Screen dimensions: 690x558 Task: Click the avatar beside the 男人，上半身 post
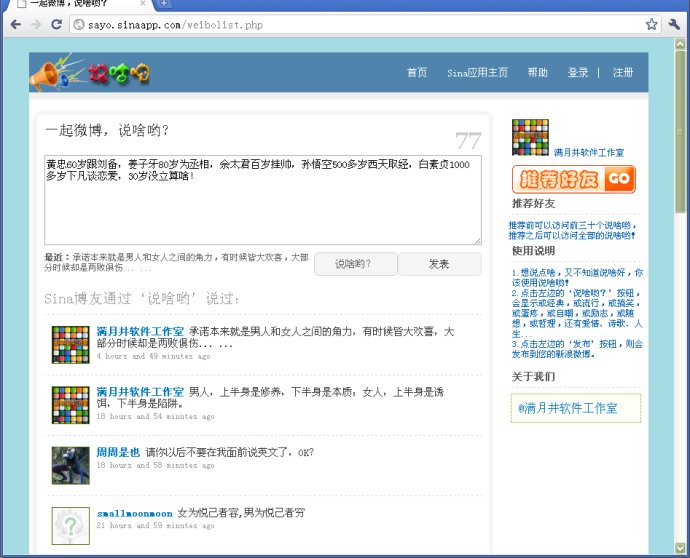pos(70,405)
